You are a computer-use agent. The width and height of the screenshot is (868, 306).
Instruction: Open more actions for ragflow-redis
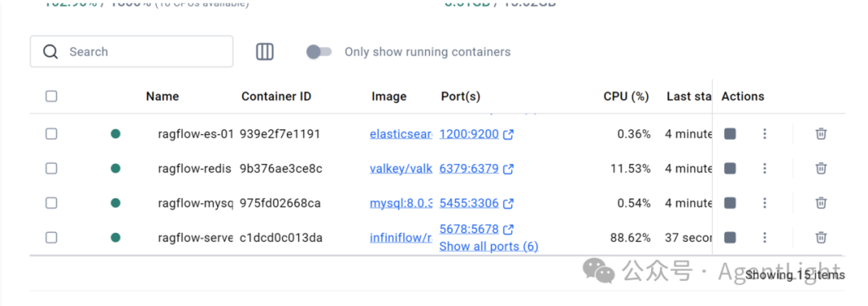click(x=764, y=168)
